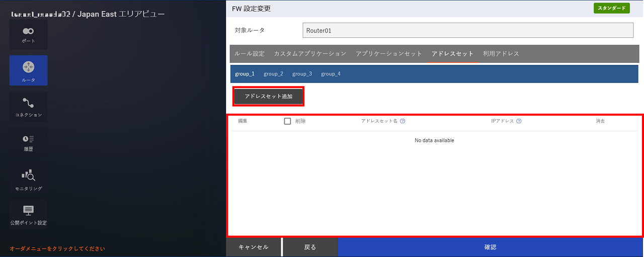Select the group_1 tab

pos(245,74)
